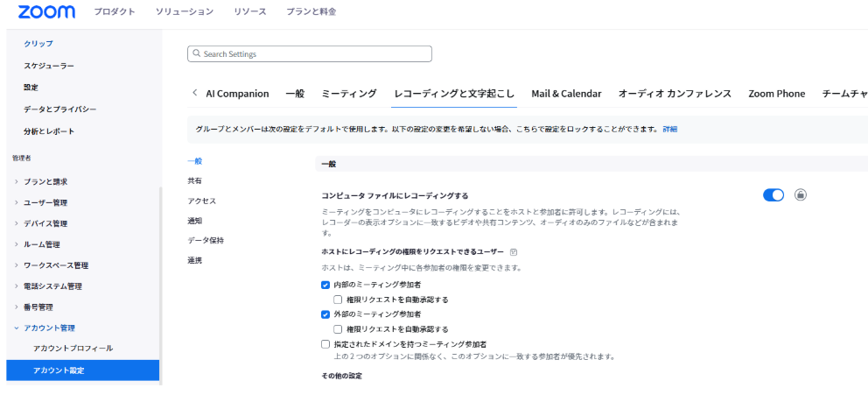Switch to ミーティング tab
Viewport: 868px width, 395px height.
click(349, 94)
